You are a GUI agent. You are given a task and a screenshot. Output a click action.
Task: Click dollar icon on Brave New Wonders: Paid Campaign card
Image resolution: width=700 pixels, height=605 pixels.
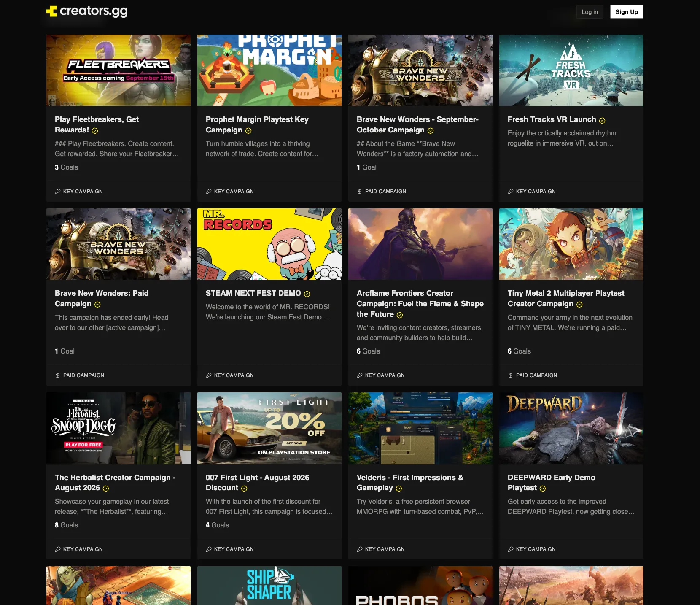58,375
